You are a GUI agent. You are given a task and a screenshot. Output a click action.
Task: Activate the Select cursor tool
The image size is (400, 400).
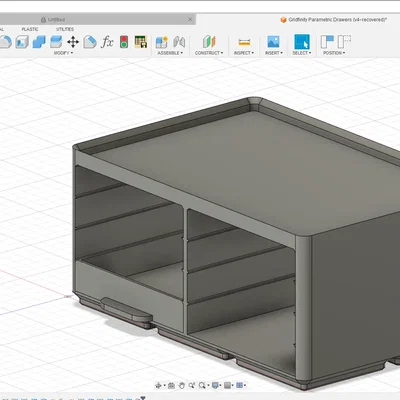302,42
